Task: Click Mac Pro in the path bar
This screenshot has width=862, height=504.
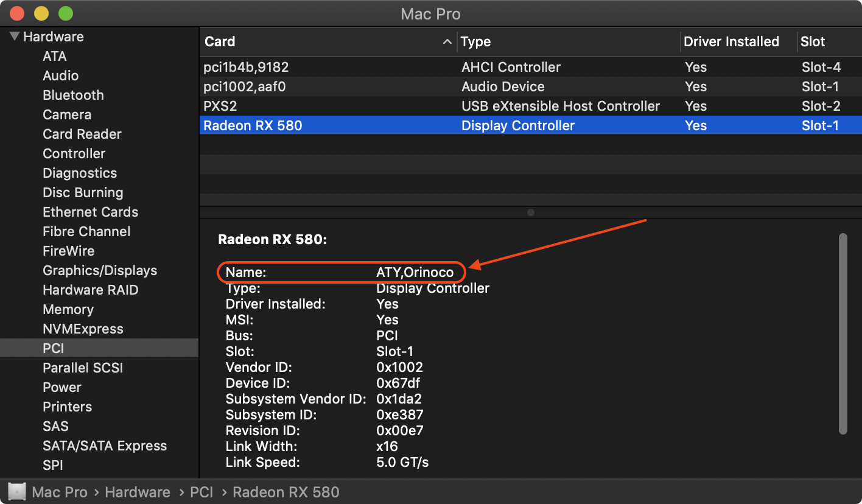Action: point(60,492)
